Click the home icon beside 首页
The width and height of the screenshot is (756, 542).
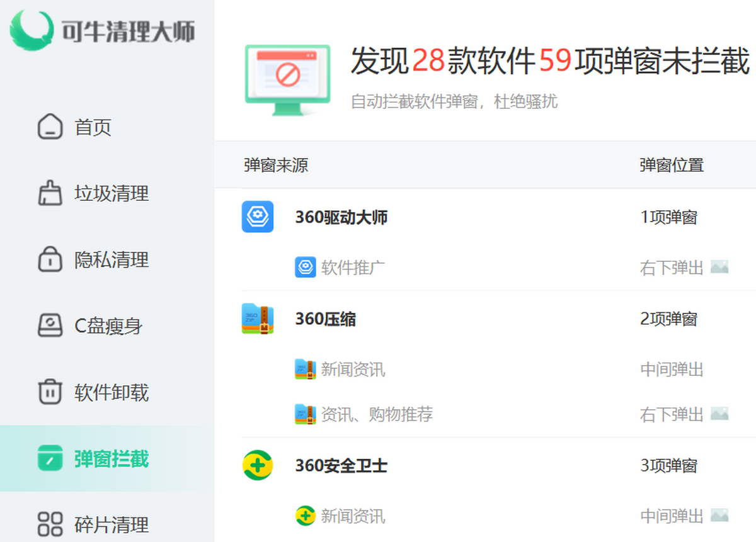coord(50,127)
